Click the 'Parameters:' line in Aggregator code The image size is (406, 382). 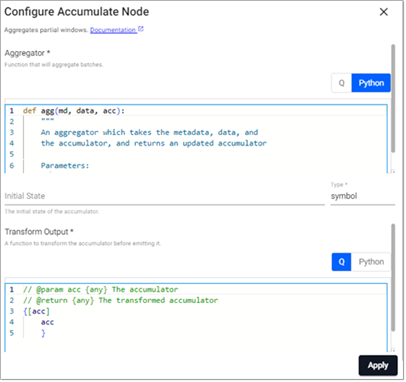pos(65,165)
